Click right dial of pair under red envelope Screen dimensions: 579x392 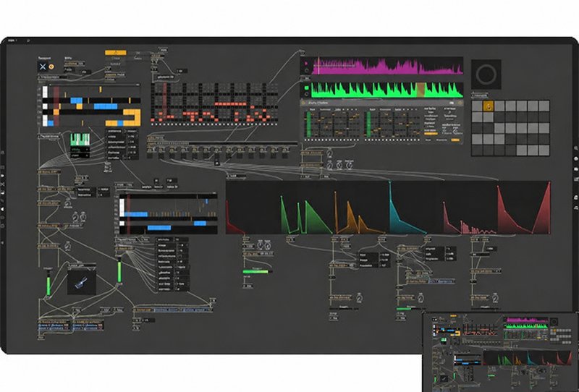268,245
